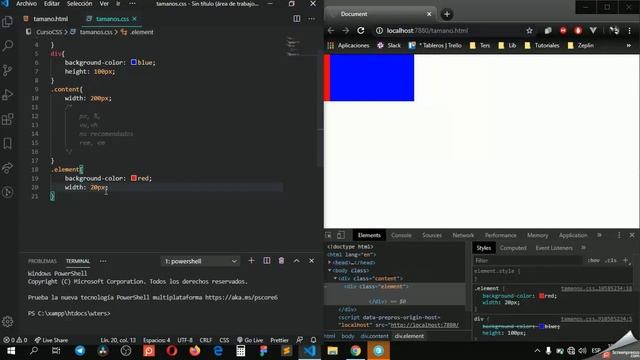Maximize the terminal panel size
This screenshot has height=360, width=640.
point(297,261)
